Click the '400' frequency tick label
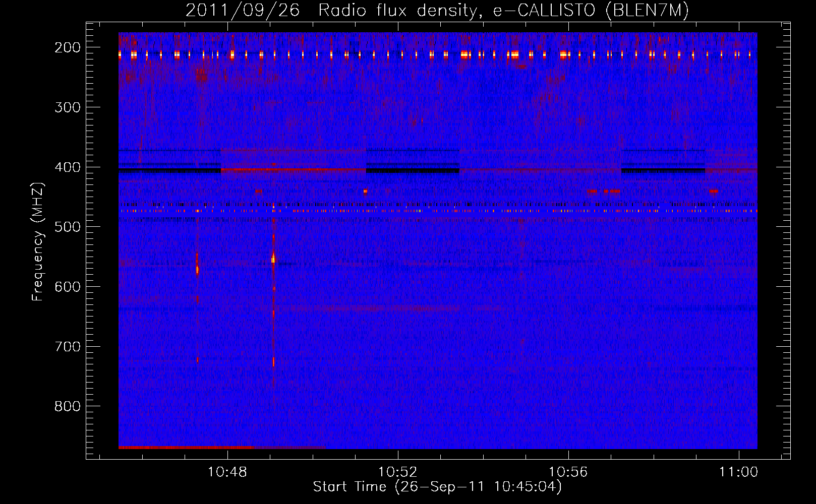Screen dimensions: 816x504 point(68,167)
